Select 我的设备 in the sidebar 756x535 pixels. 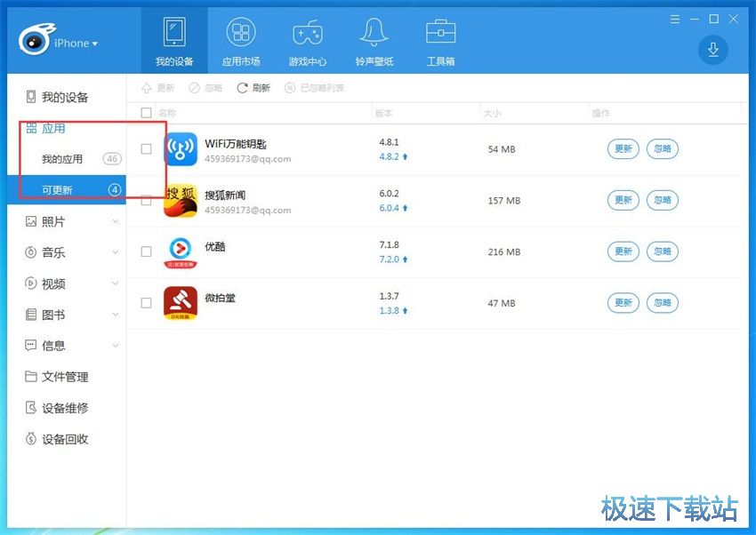tap(67, 97)
